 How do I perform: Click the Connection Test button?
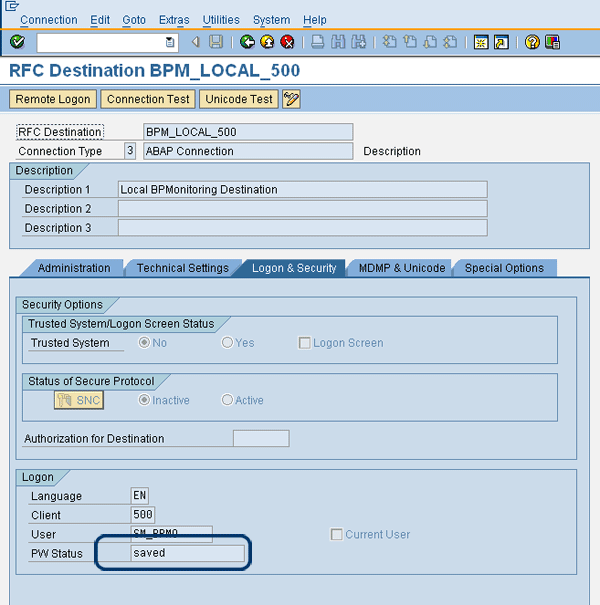click(x=148, y=99)
